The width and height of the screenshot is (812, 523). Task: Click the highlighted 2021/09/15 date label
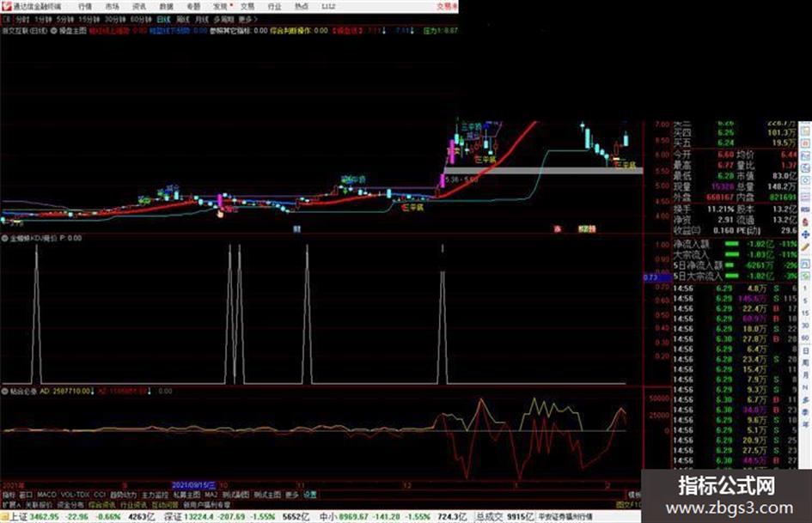tap(193, 485)
